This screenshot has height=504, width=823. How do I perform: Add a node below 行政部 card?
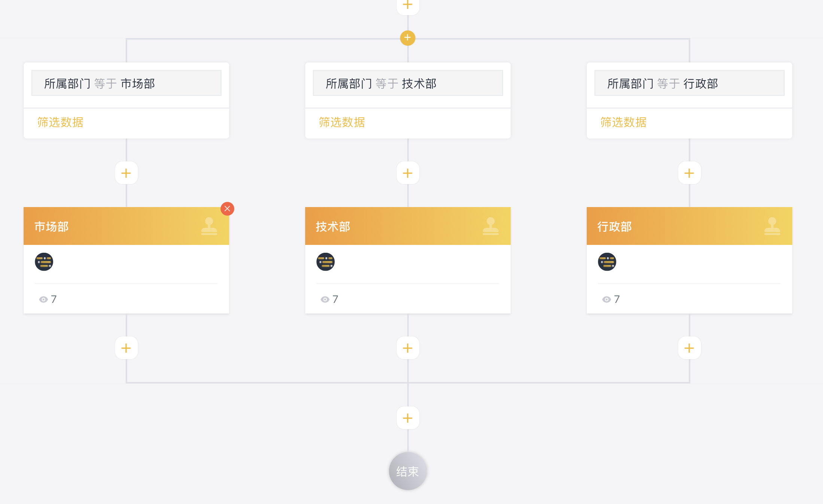tap(689, 348)
